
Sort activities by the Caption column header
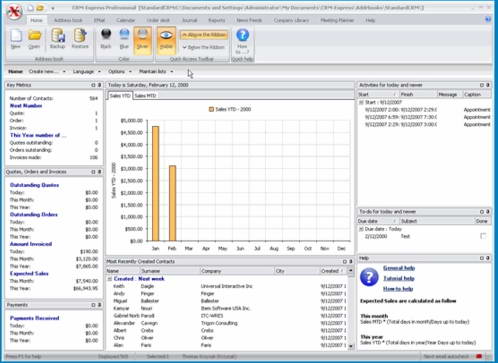[477, 94]
